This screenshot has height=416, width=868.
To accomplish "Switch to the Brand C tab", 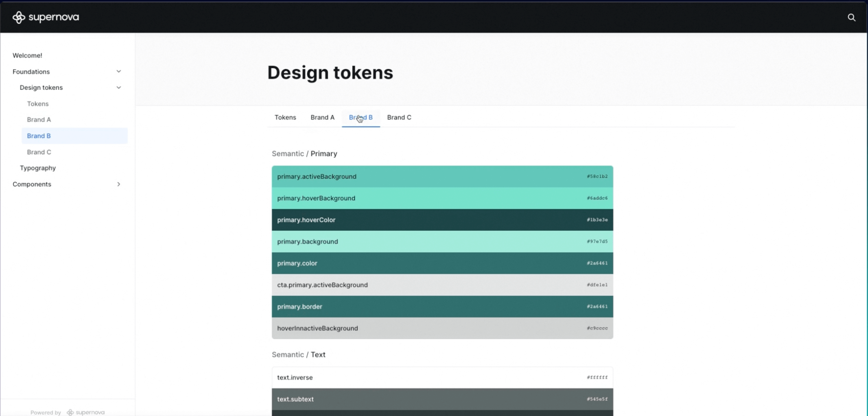I will pyautogui.click(x=399, y=118).
